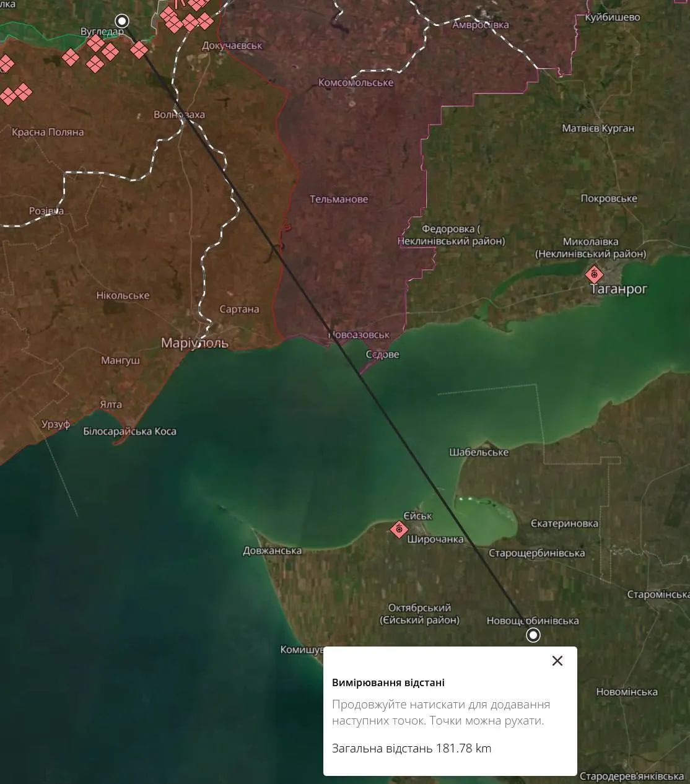This screenshot has height=784, width=690.
Task: Click the Волноваха town label
Action: tap(179, 115)
